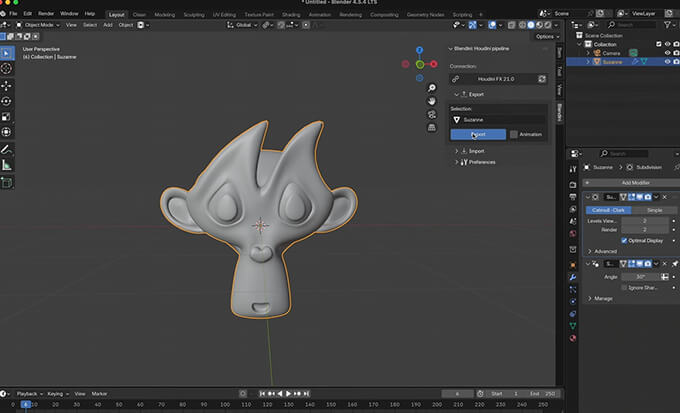The image size is (680, 413).
Task: Switch to the Sculpting workspace tab
Action: (x=195, y=14)
